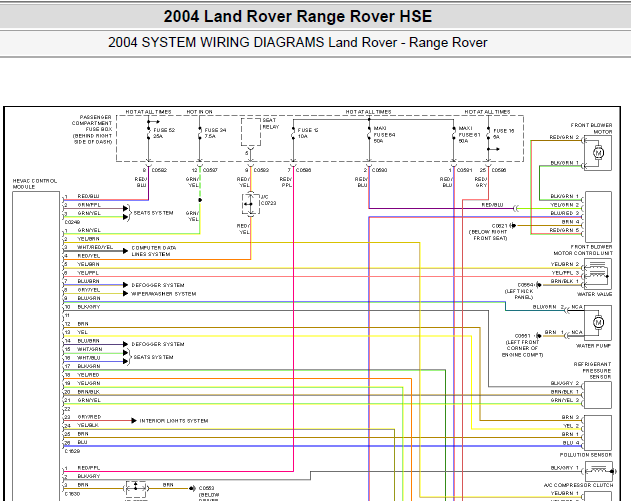
Task: Click the 'WATER VALVE' label
Action: click(x=594, y=294)
